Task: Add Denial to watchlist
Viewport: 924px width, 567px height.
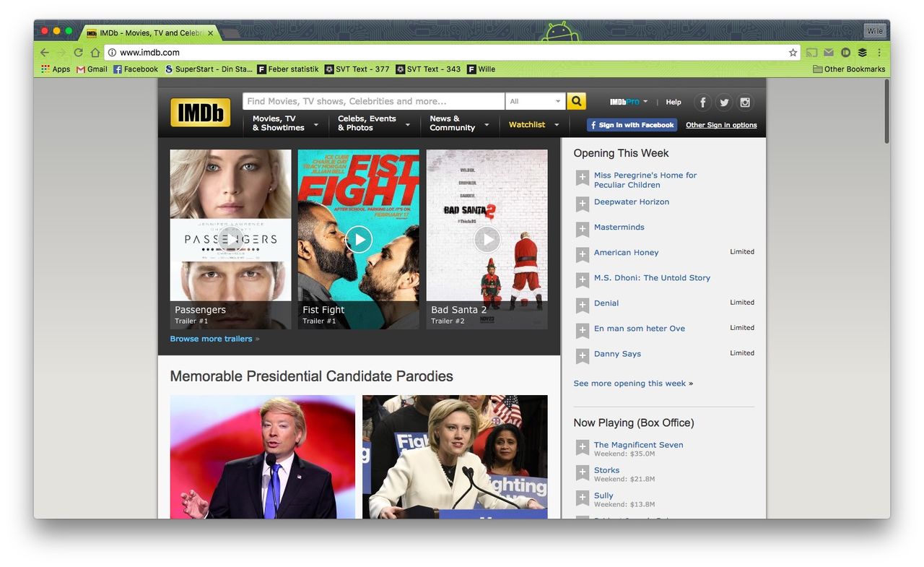Action: pos(583,305)
